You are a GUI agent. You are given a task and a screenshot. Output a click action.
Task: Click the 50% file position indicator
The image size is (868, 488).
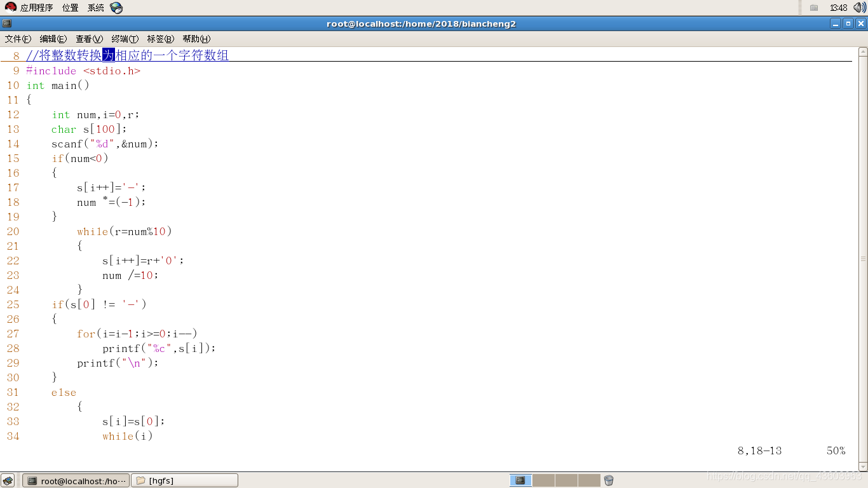[836, 451]
